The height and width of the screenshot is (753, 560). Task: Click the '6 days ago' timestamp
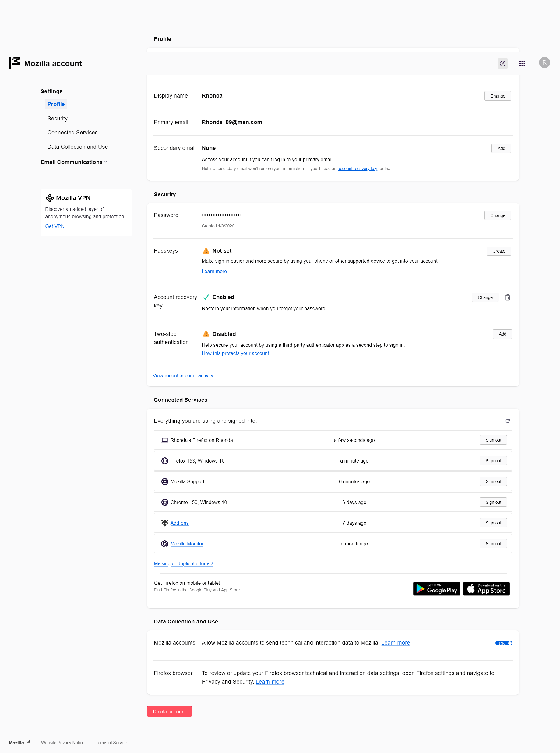[x=354, y=502]
